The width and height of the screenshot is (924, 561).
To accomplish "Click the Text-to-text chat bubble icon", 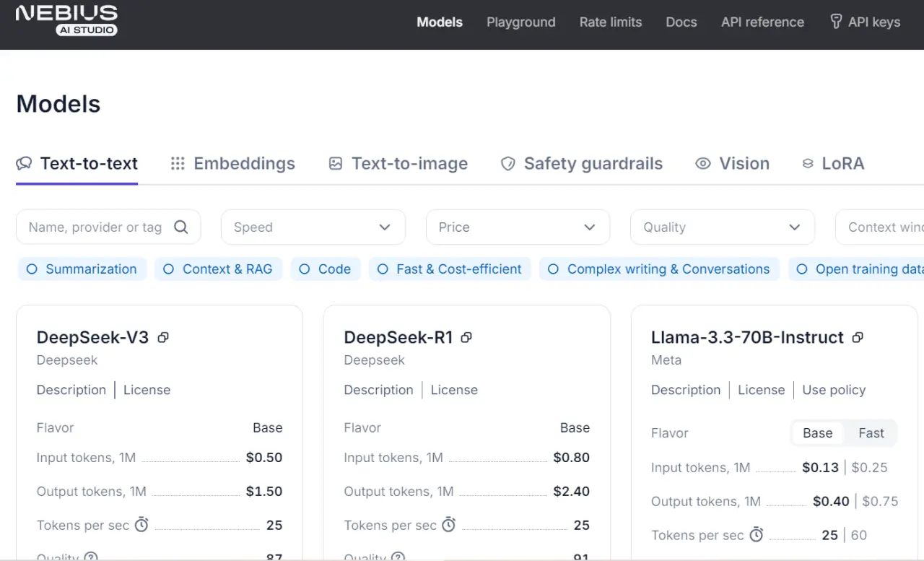I will pos(24,164).
